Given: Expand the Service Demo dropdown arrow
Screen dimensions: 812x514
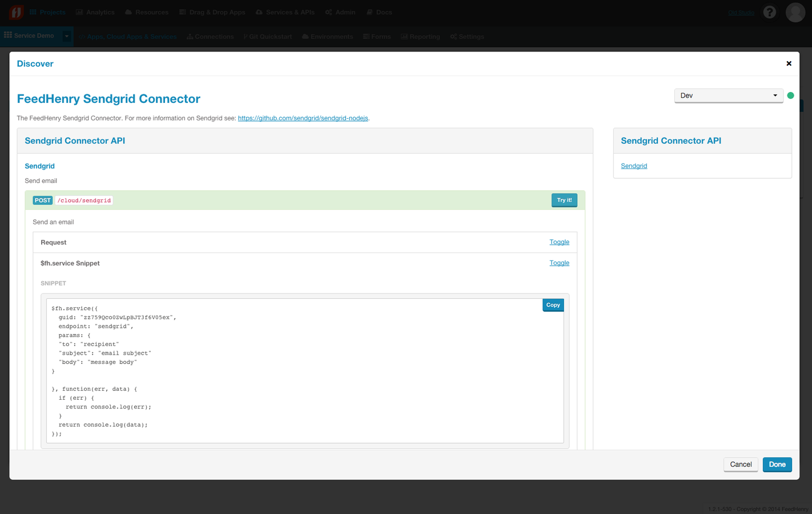Looking at the screenshot, I should pos(67,36).
